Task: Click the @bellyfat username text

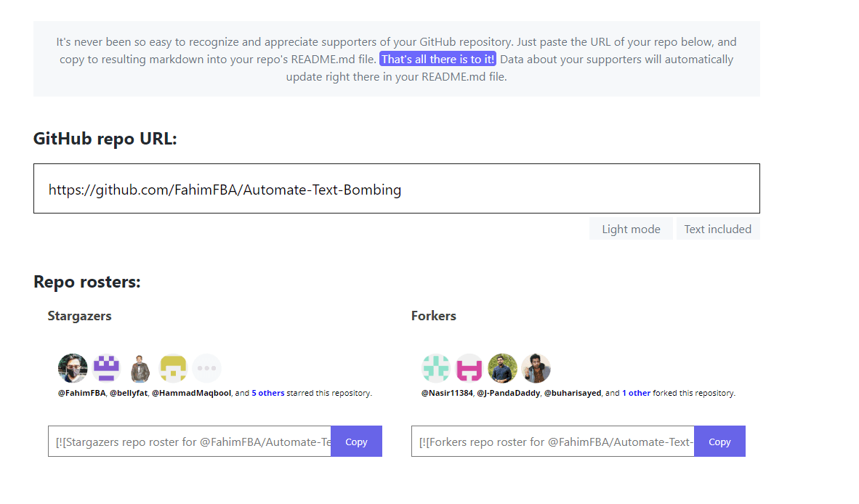Action: [x=129, y=394]
